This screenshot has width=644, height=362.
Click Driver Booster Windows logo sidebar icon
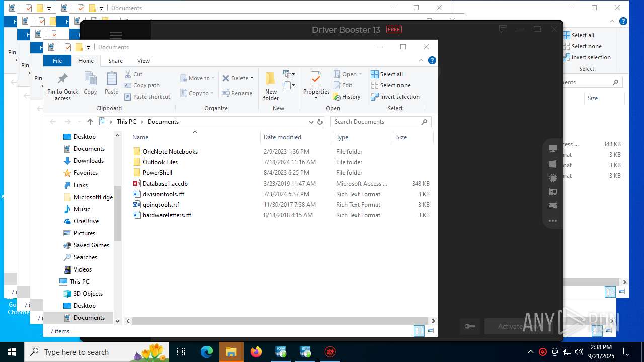[552, 164]
